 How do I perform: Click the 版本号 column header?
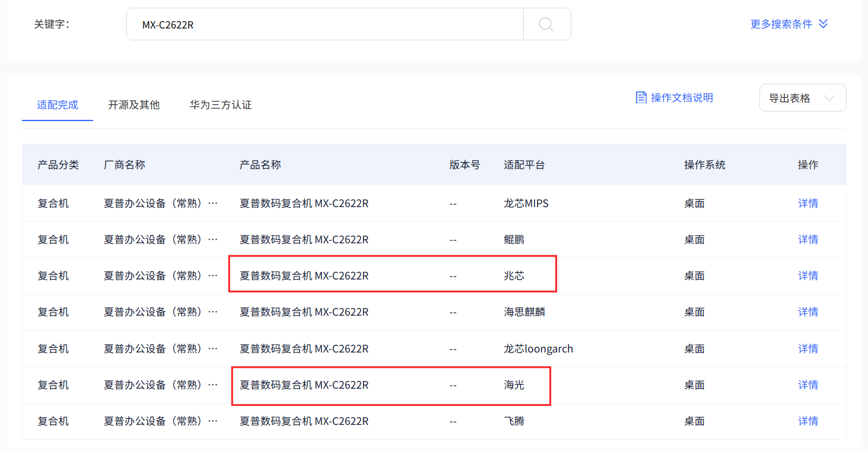[465, 165]
